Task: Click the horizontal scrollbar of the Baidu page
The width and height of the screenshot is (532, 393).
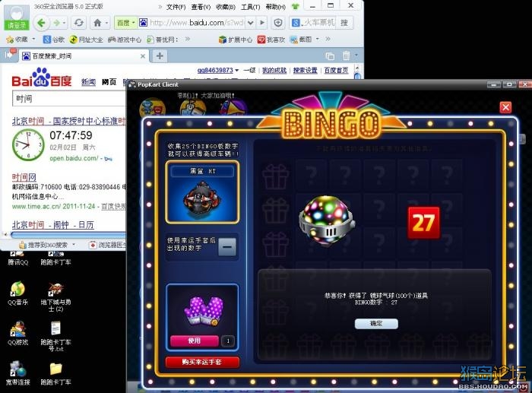Action: click(x=68, y=235)
